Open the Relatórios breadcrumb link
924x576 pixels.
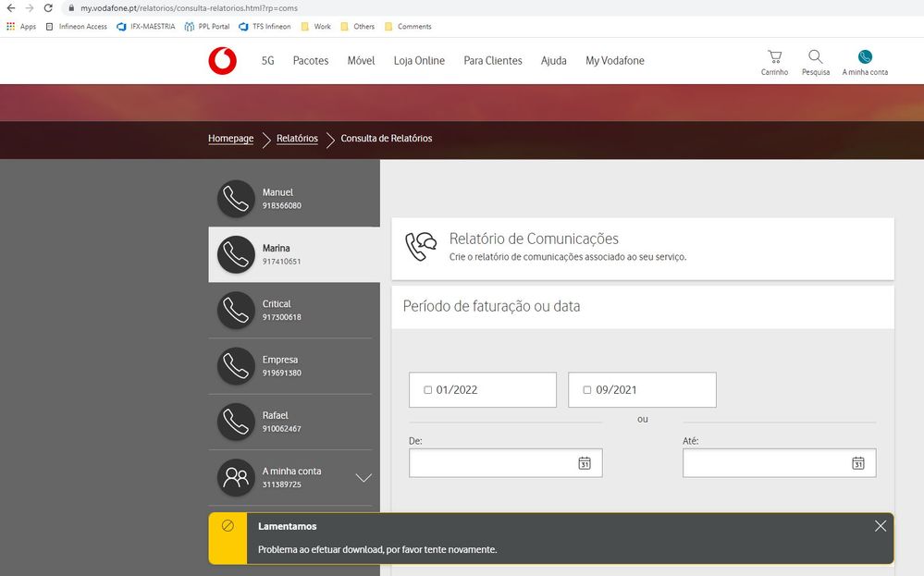pos(297,138)
